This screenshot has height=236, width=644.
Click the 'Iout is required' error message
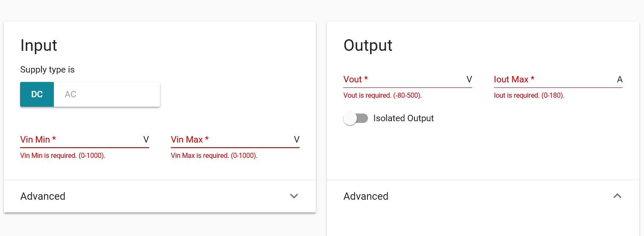point(529,96)
